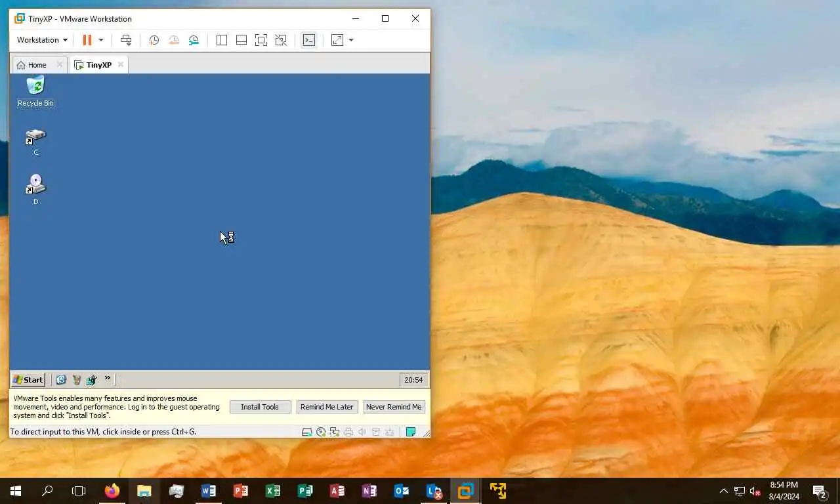Screen dimensions: 840x504
Task: Expand power options arrow beside pause
Action: click(101, 40)
